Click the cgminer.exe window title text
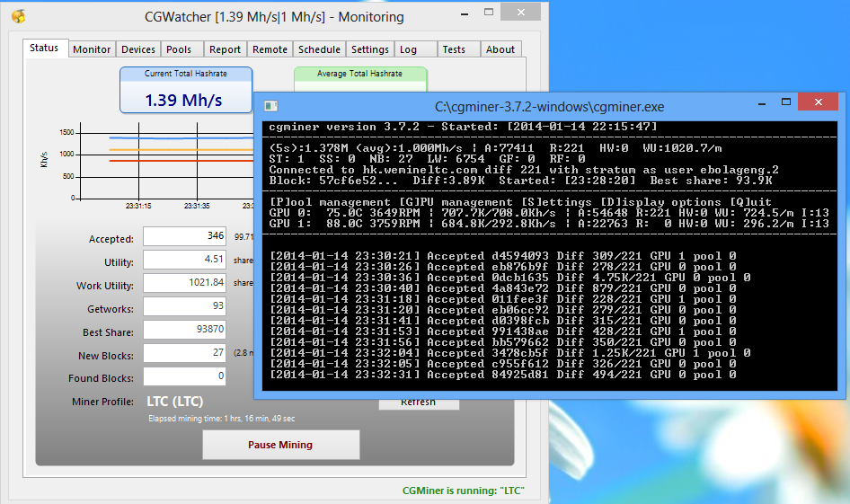This screenshot has width=850, height=504. click(x=549, y=107)
